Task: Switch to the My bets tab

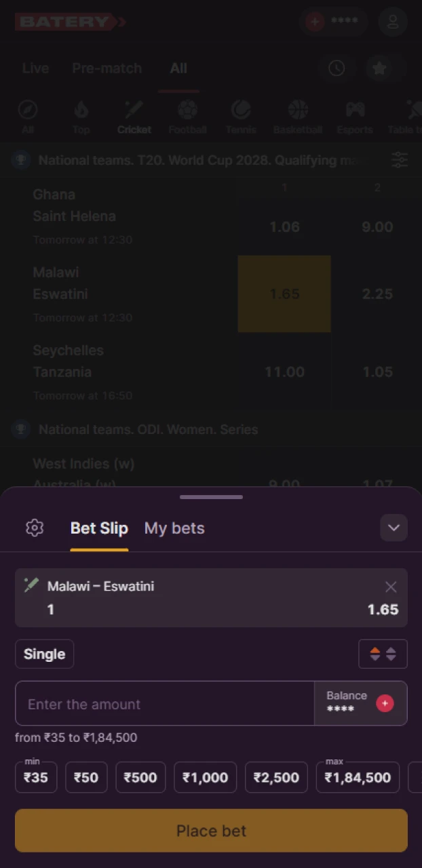Action: tap(174, 528)
